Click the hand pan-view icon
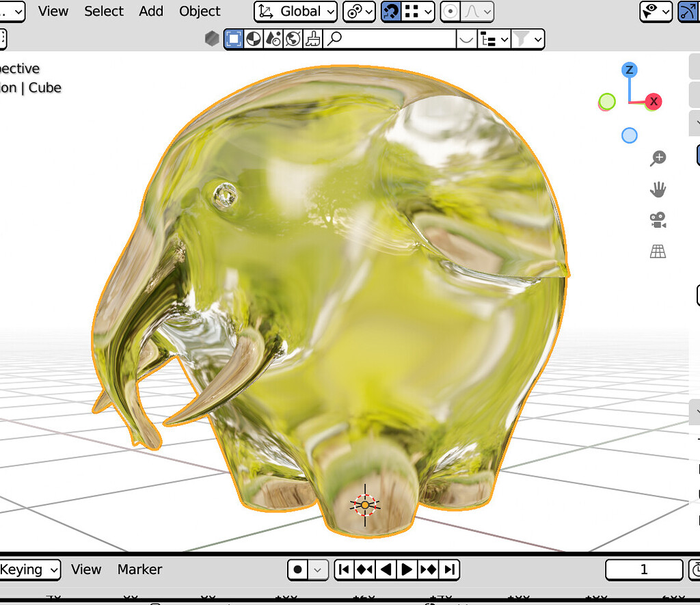Viewport: 700px width, 605px height. 658,189
